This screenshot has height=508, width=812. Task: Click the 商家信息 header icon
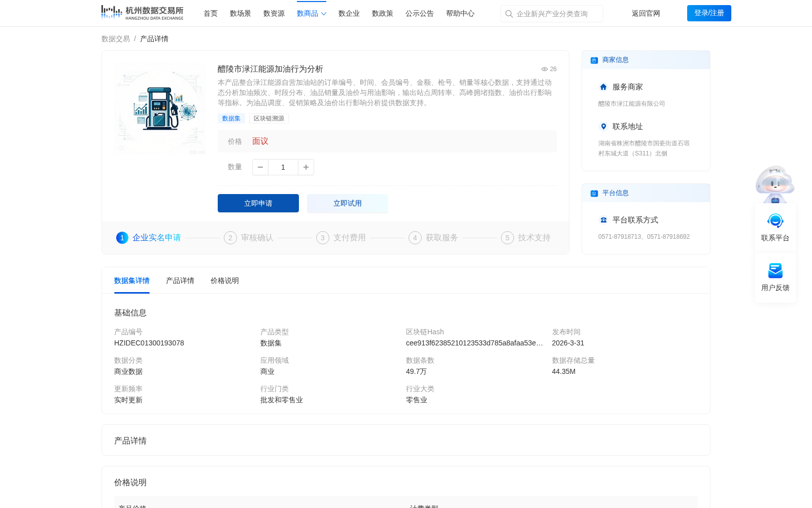tap(594, 60)
